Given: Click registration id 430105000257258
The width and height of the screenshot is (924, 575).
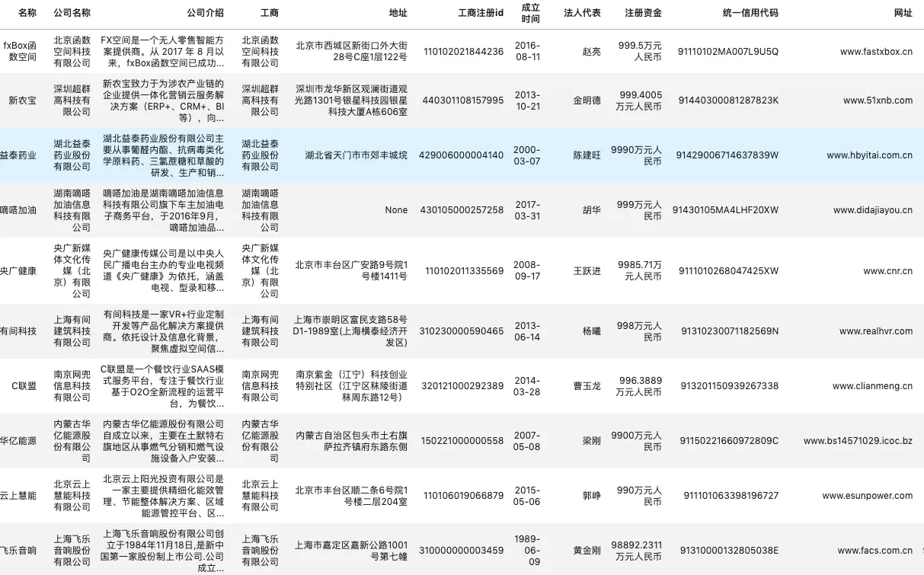Looking at the screenshot, I should pyautogui.click(x=462, y=210).
